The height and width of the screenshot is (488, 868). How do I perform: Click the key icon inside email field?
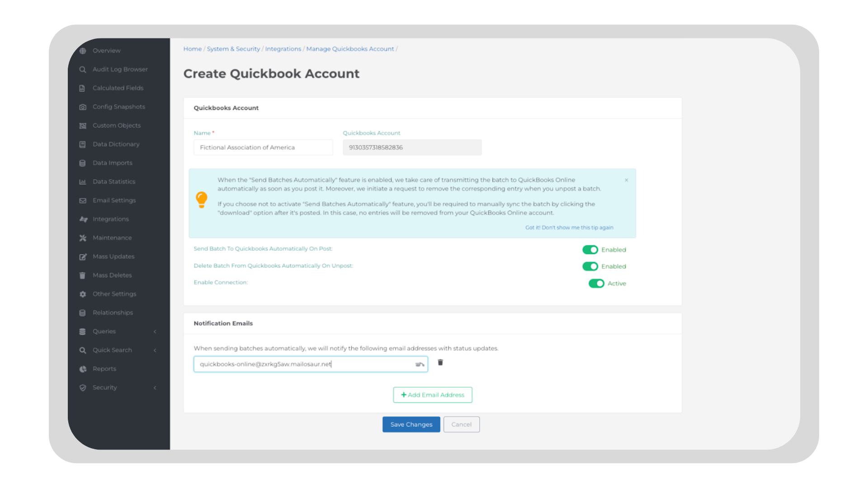coord(420,364)
